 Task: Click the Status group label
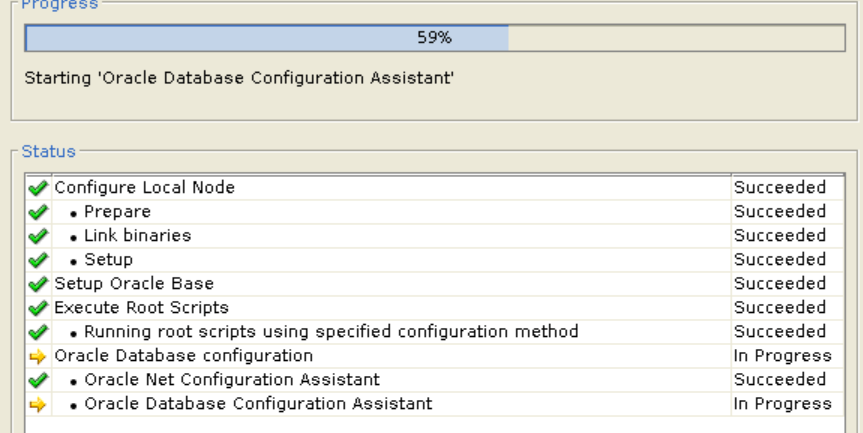(48, 151)
